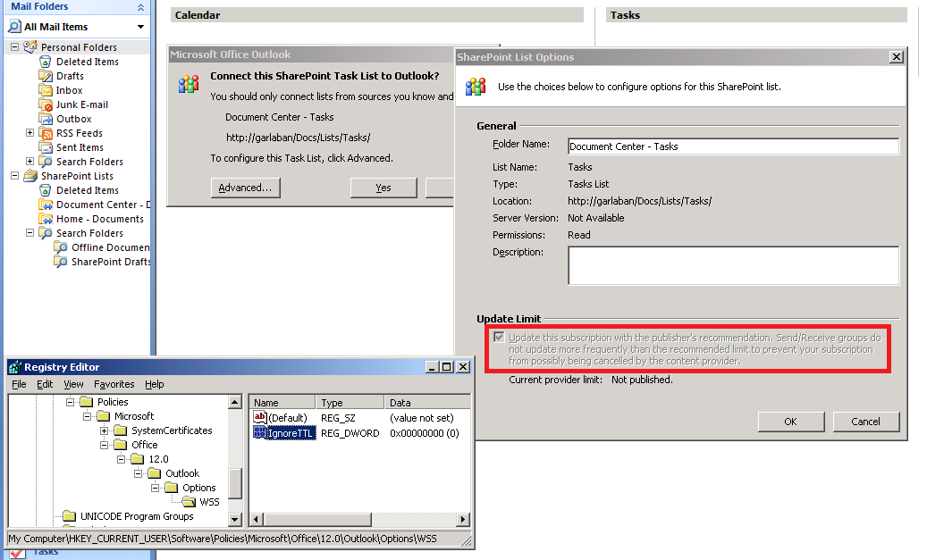Open the File menu in Registry Editor
The width and height of the screenshot is (927, 560).
[19, 384]
